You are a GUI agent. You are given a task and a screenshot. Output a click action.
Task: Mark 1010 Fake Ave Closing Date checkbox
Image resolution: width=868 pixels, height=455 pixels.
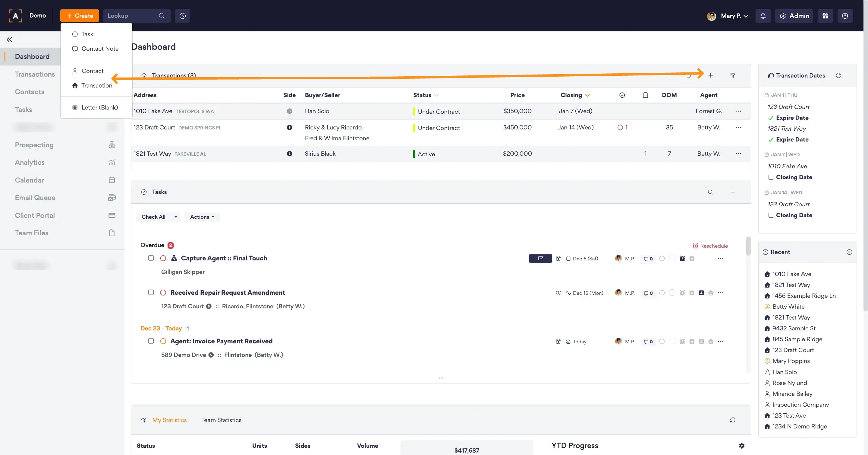(x=771, y=177)
